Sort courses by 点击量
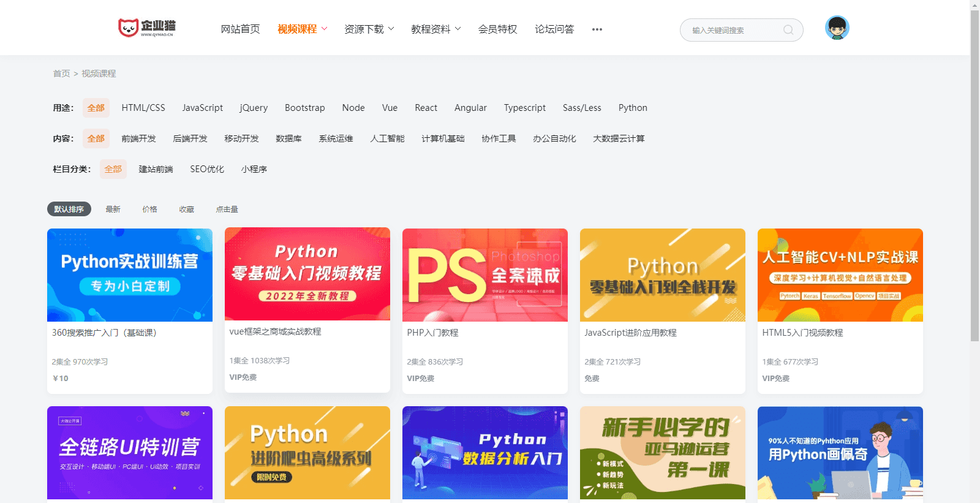 (227, 209)
